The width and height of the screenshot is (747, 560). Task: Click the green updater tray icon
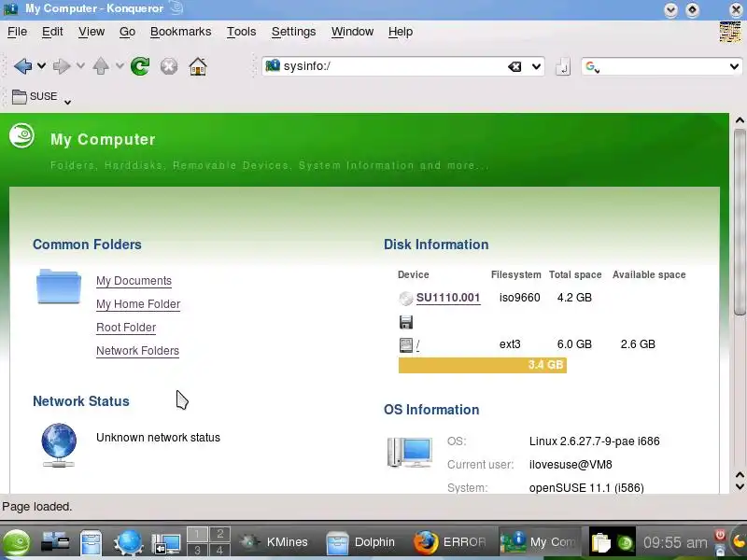pos(625,542)
